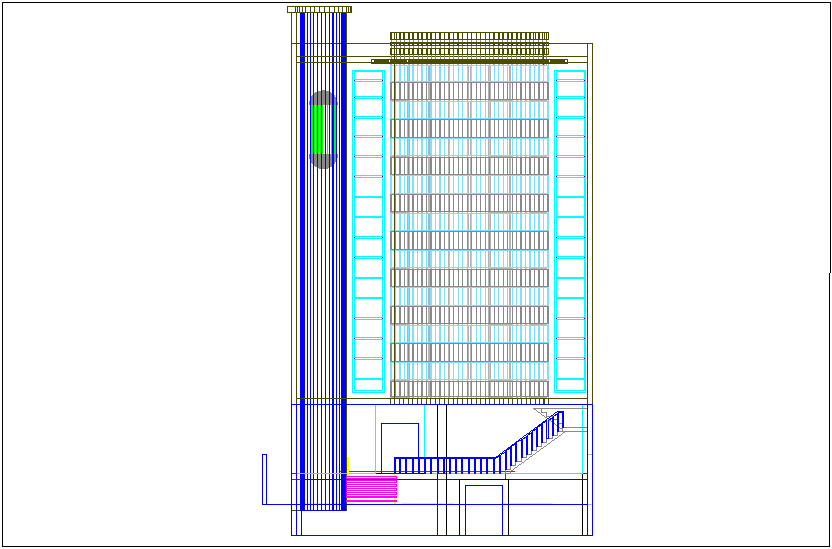This screenshot has width=832, height=549.
Task: Select the rooftop railing above the facade
Action: 470,43
